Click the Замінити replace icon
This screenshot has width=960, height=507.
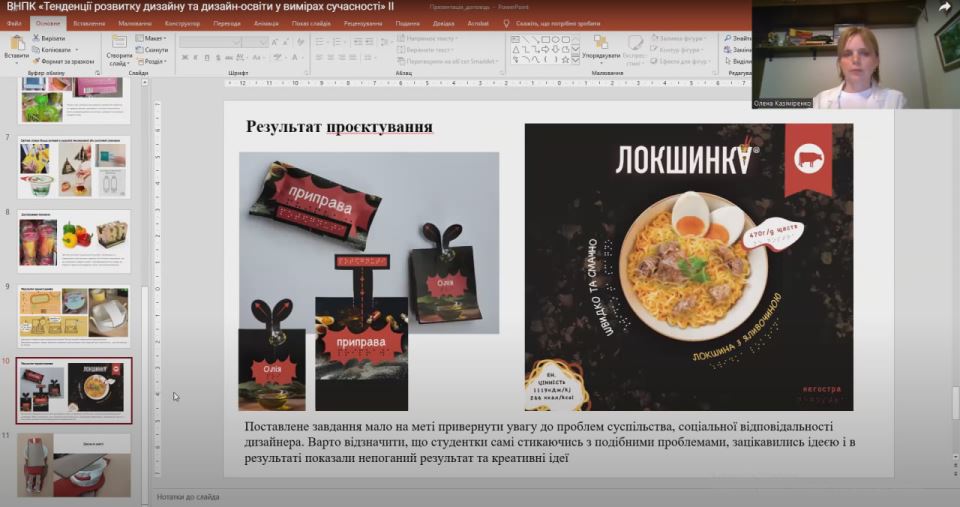coord(727,50)
